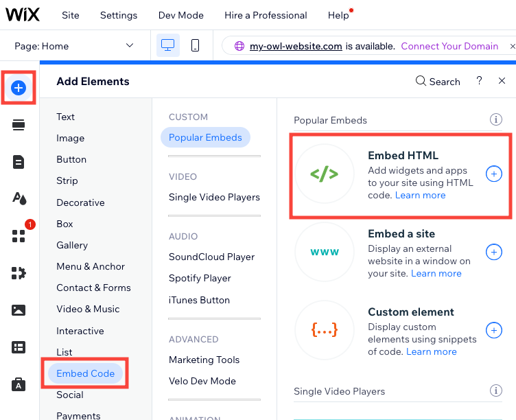This screenshot has width=516, height=420.
Task: Click Learn more under Custom element
Action: pyautogui.click(x=431, y=352)
